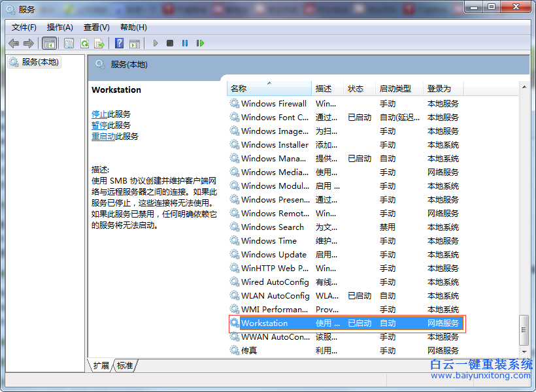Restart the service with the restart icon
The width and height of the screenshot is (536, 392).
(201, 43)
